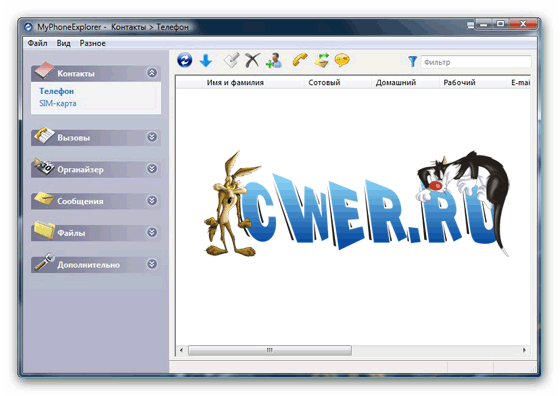The width and height of the screenshot is (560, 396).
Task: Select Телефон contacts list
Action: [x=56, y=91]
